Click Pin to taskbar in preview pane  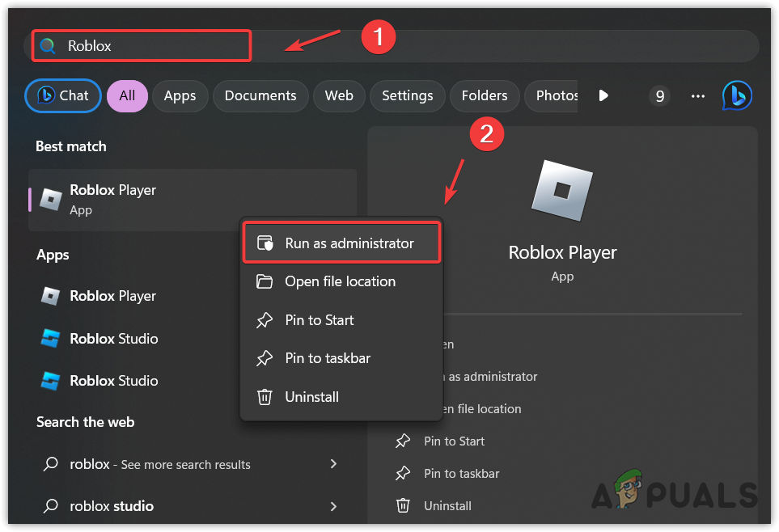(462, 474)
